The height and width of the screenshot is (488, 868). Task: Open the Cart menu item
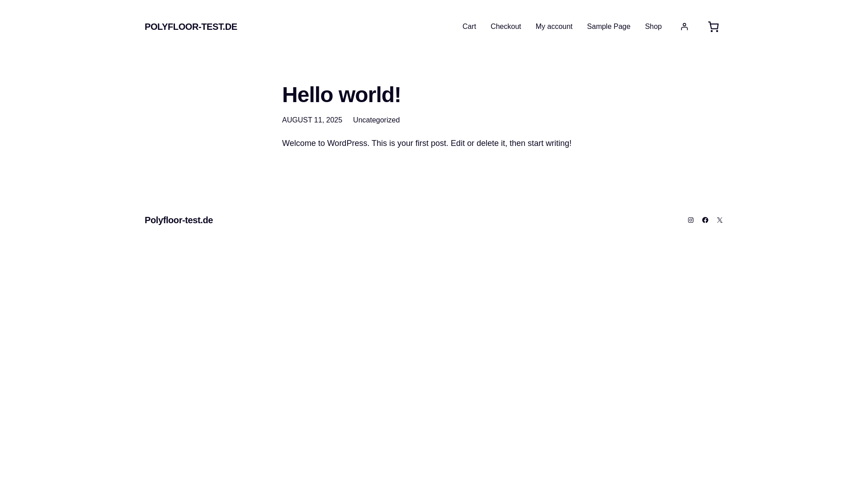point(469,27)
